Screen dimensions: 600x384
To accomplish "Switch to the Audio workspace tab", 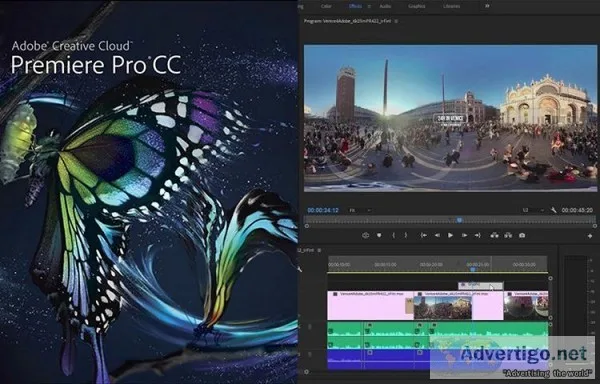I will (x=385, y=6).
